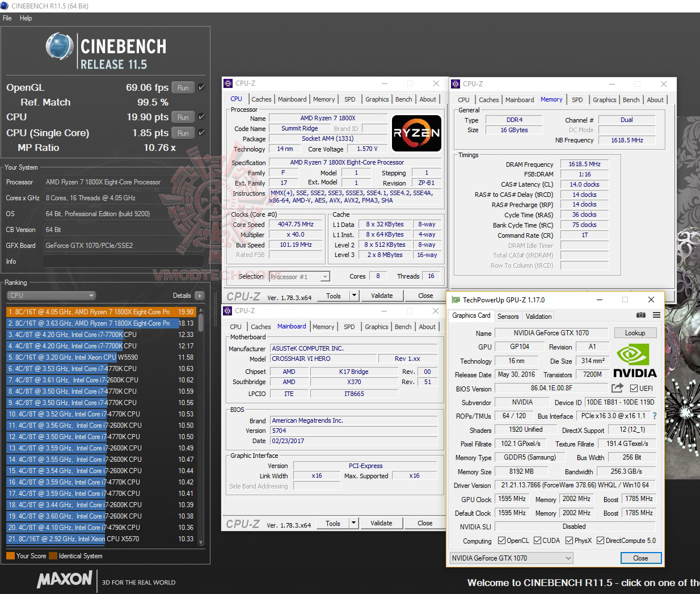
Task: Click the CPU-Z logo on the status bar
Action: pyautogui.click(x=243, y=296)
